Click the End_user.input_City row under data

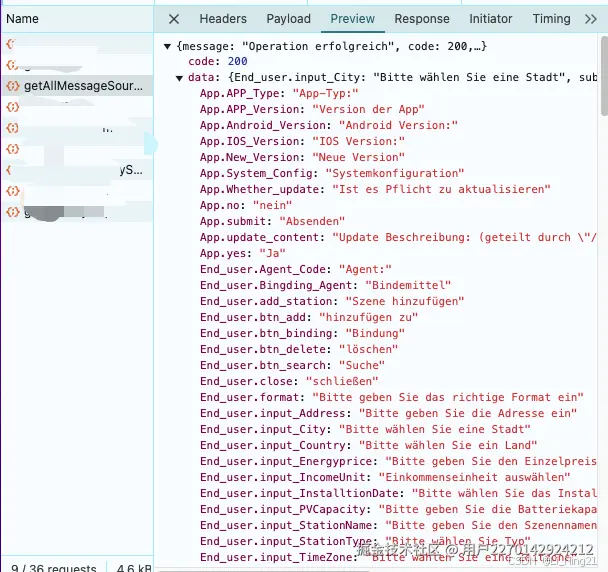click(365, 429)
